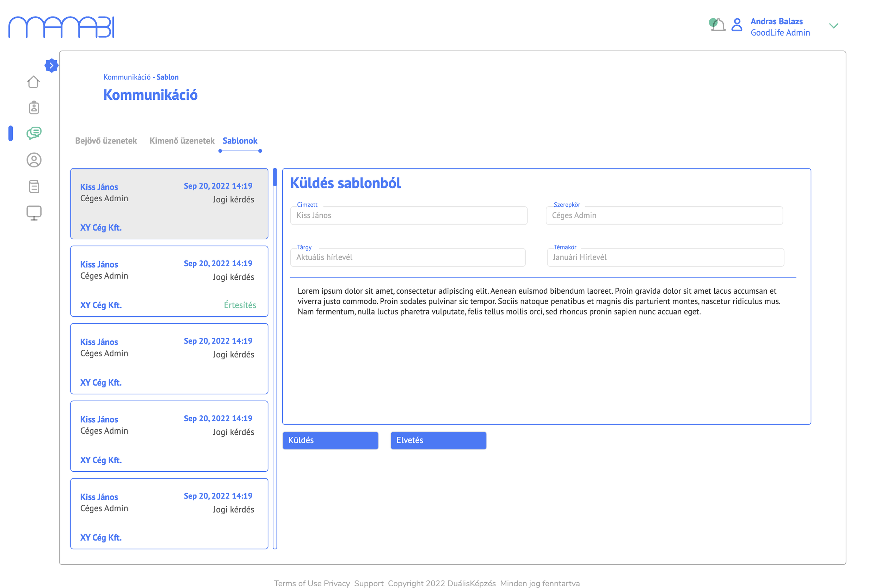Open the user account icon in sidebar
This screenshot has height=588, width=881.
[x=33, y=160]
